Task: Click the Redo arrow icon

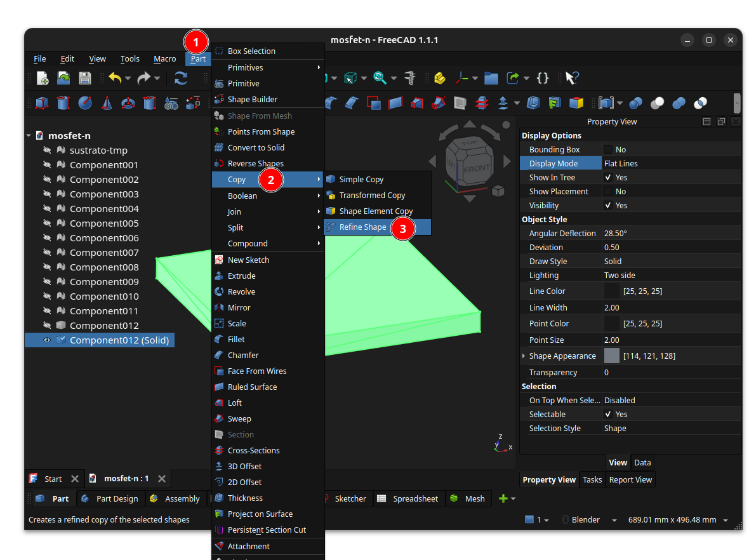Action: (143, 78)
